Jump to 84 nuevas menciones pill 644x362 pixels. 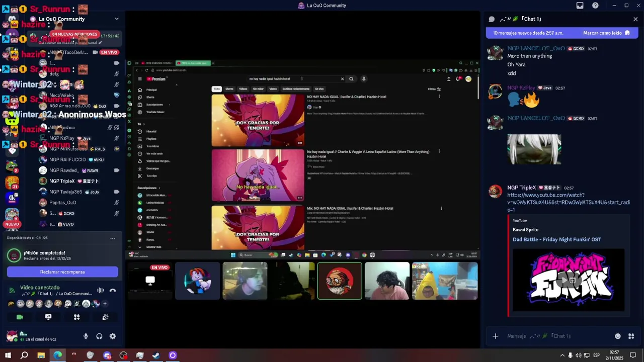tap(74, 34)
